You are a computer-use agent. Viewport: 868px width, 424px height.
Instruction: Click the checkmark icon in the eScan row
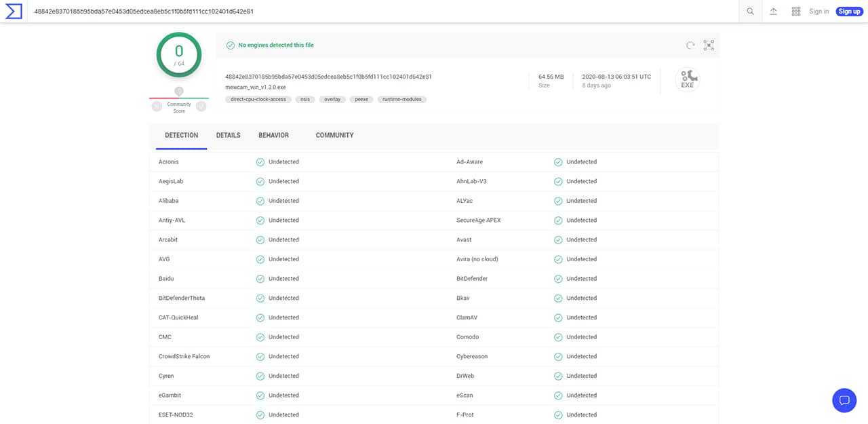(558, 396)
